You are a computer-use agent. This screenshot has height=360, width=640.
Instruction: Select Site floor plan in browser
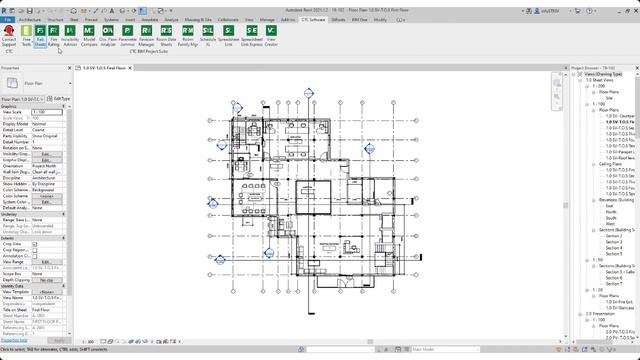tap(609, 98)
